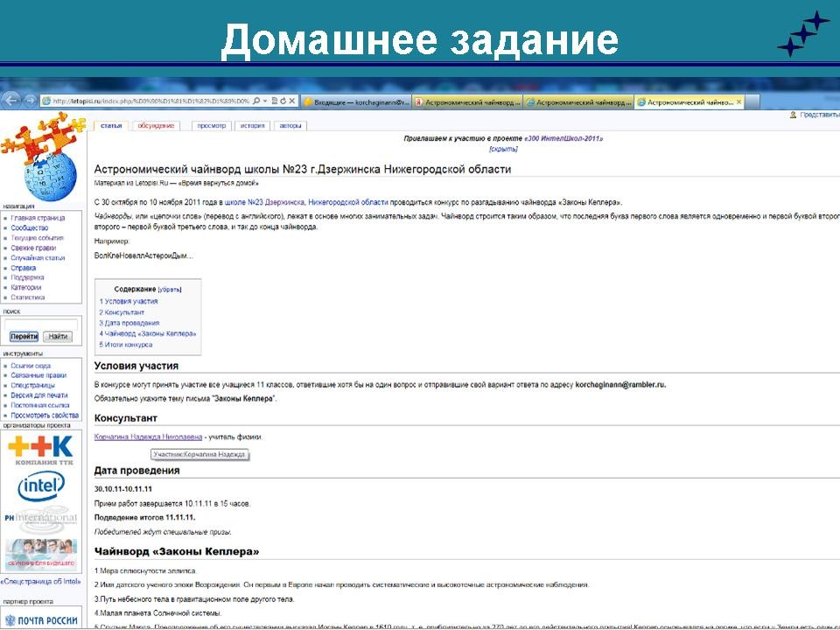Collapse contents box via 'убрать' link
This screenshot has height=630, width=840.
[x=170, y=289]
